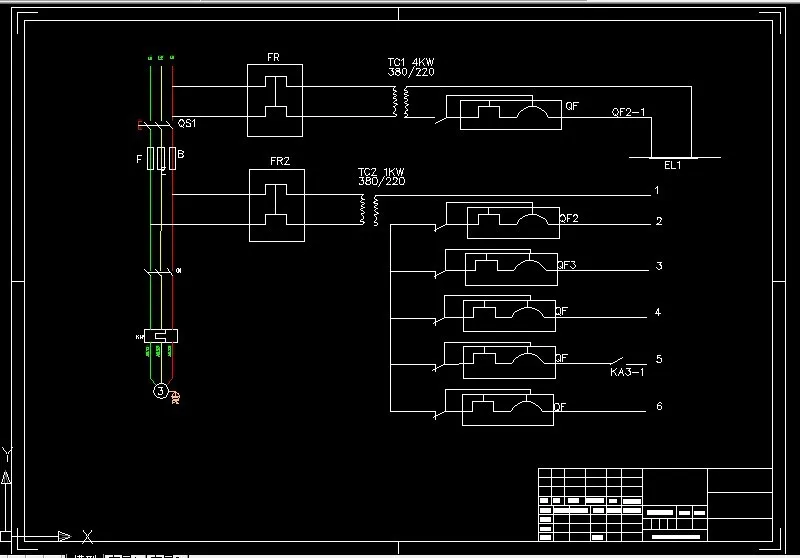Select the '380/220' text under TC1
The height and width of the screenshot is (558, 800).
coord(411,72)
